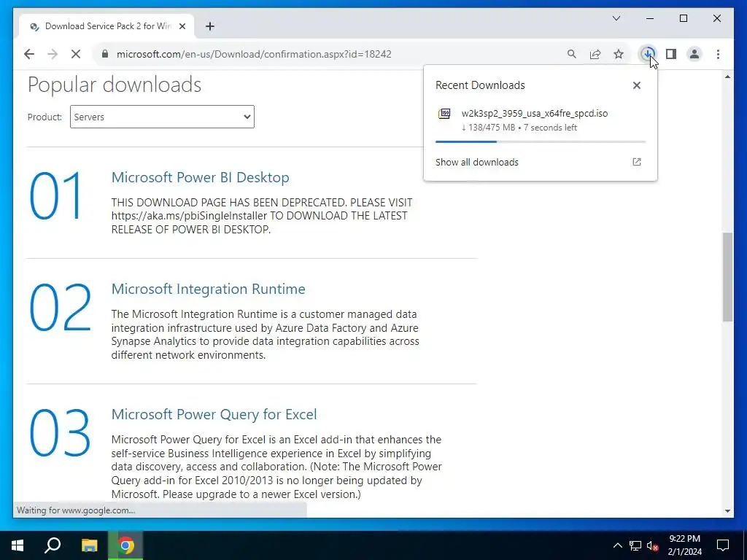Open the clock showing 9:22 PM

tap(684, 545)
